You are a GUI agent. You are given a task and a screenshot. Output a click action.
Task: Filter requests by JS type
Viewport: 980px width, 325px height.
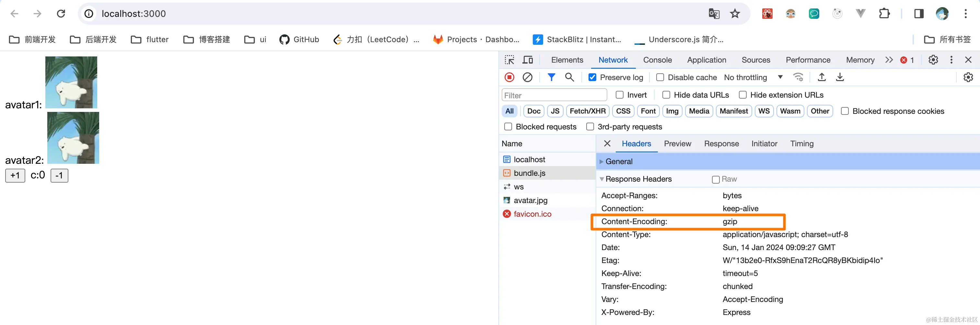[x=555, y=111]
